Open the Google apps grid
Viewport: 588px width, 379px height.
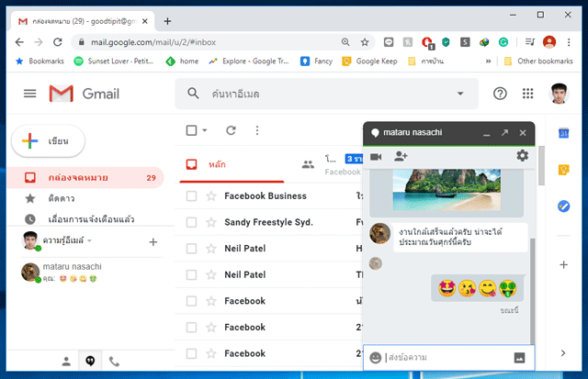click(527, 94)
